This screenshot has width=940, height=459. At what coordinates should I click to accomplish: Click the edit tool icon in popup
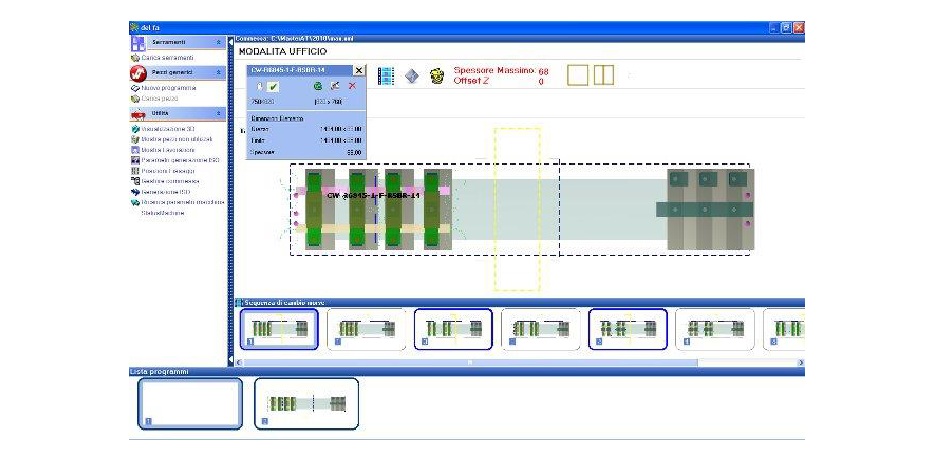[335, 87]
